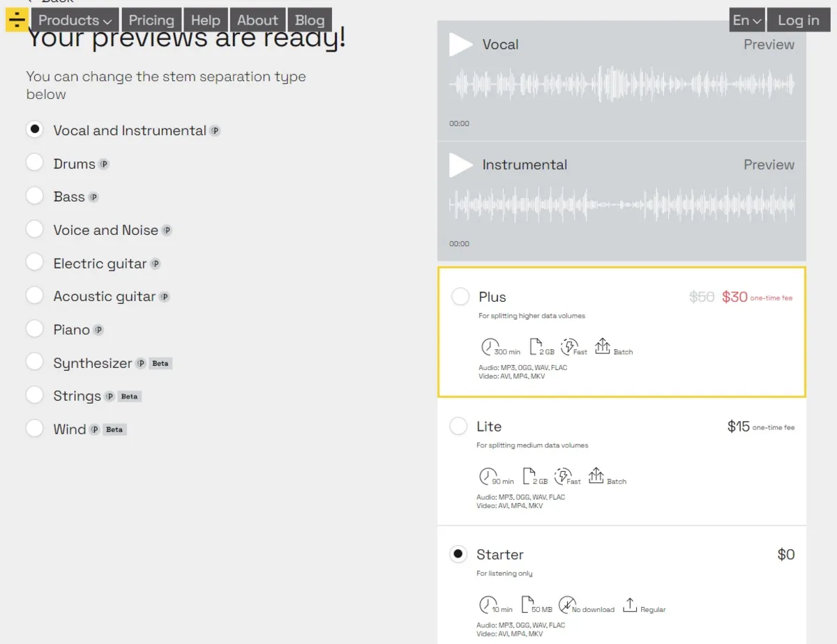
Task: Click the Beta tag beside Wind
Action: (114, 429)
